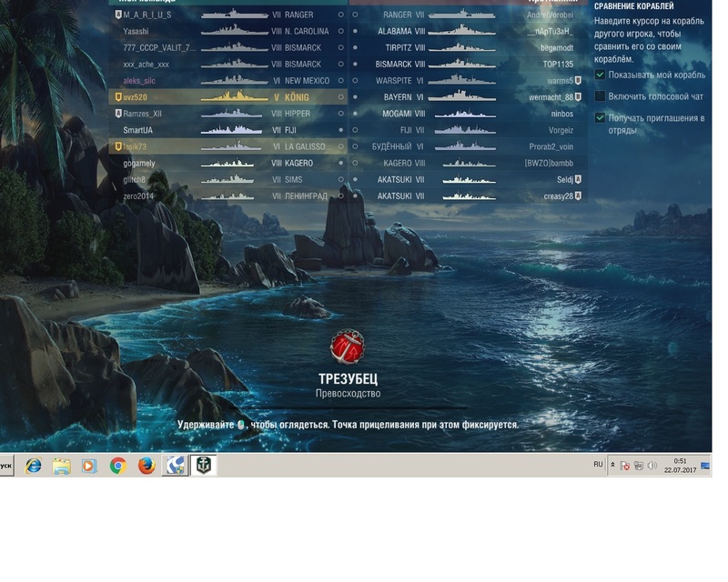Click the 'ЛЕНИНГРАД' ship name
The height and width of the screenshot is (582, 728).
pos(306,196)
